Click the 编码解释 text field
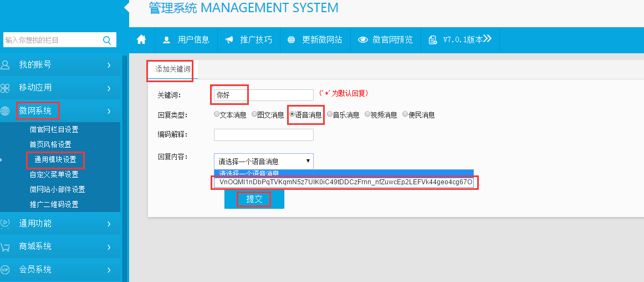The height and width of the screenshot is (282, 644). (263, 135)
